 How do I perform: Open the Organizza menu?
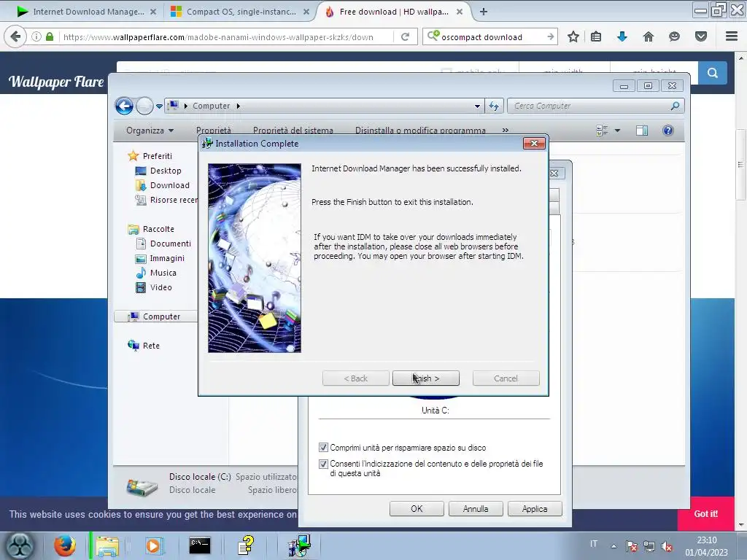[x=150, y=131]
